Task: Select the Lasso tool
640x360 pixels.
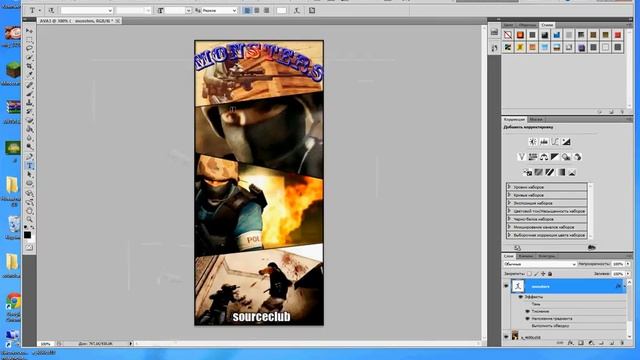Action: point(29,48)
